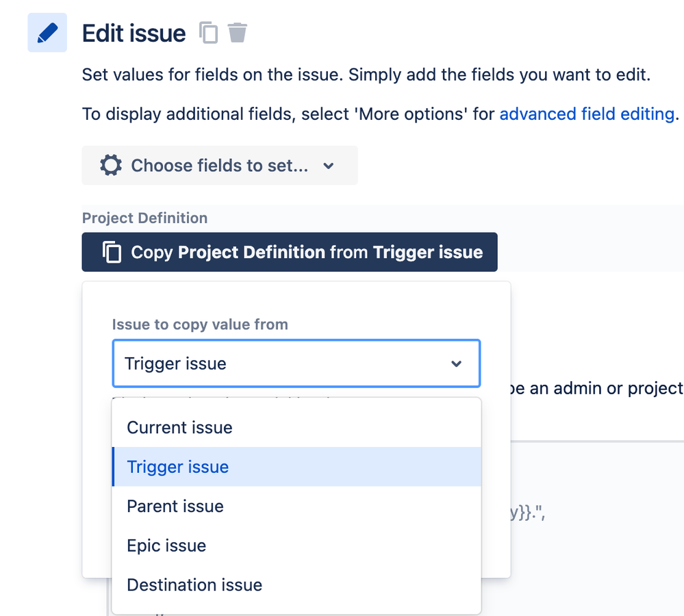Screen dimensions: 684x616
Task: Collapse the dropdown using its chevron arrow
Action: tap(456, 363)
